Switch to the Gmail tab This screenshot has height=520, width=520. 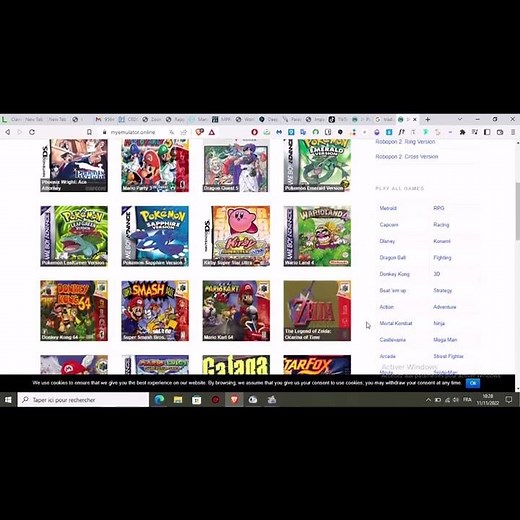104,119
